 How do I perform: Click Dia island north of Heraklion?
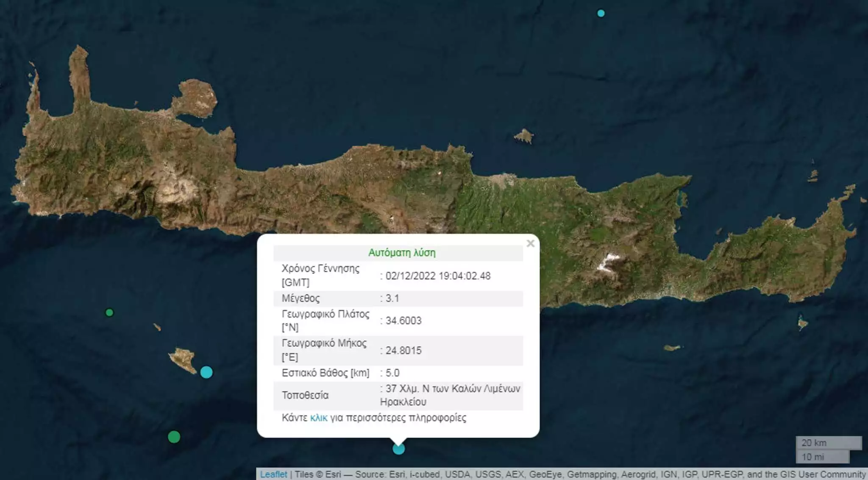coord(524,136)
